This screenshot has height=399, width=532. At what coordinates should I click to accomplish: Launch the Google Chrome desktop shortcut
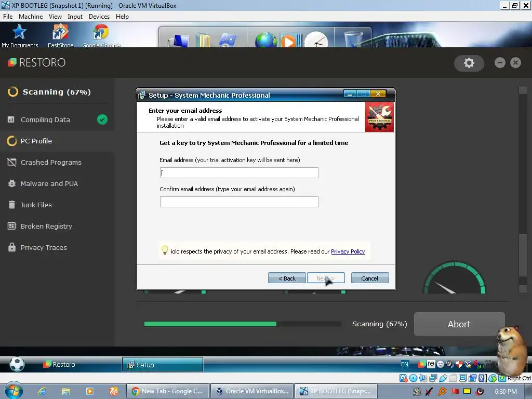click(100, 32)
